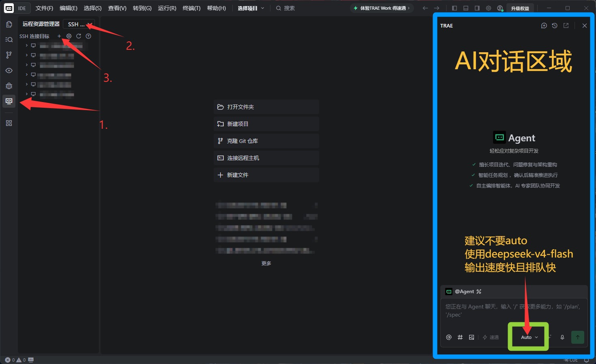Click the CUE status bar item

point(571,360)
